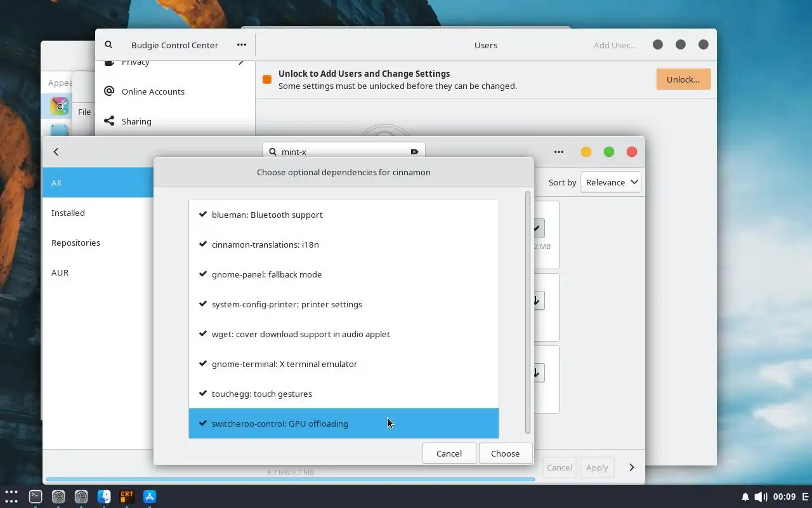Switch to AUR in Pamac sidebar
812x508 pixels.
pos(98,272)
